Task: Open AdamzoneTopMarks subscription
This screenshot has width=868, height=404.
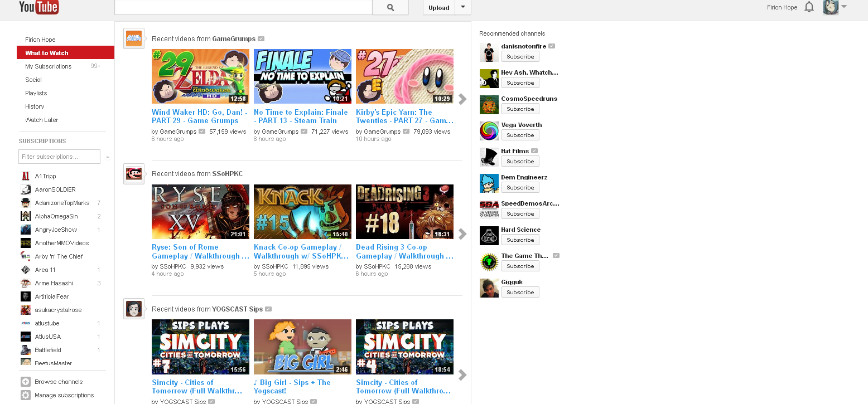Action: pyautogui.click(x=62, y=203)
